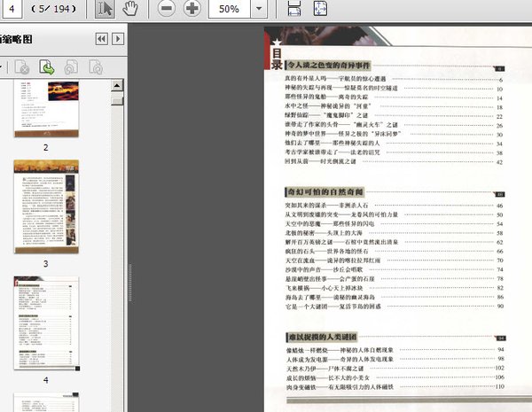532x412 pixels.
Task: Switch to the Hand pan tool
Action: [130, 9]
